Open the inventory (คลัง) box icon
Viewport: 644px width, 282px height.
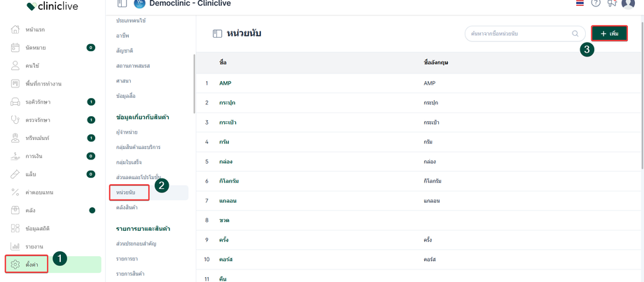(15, 210)
